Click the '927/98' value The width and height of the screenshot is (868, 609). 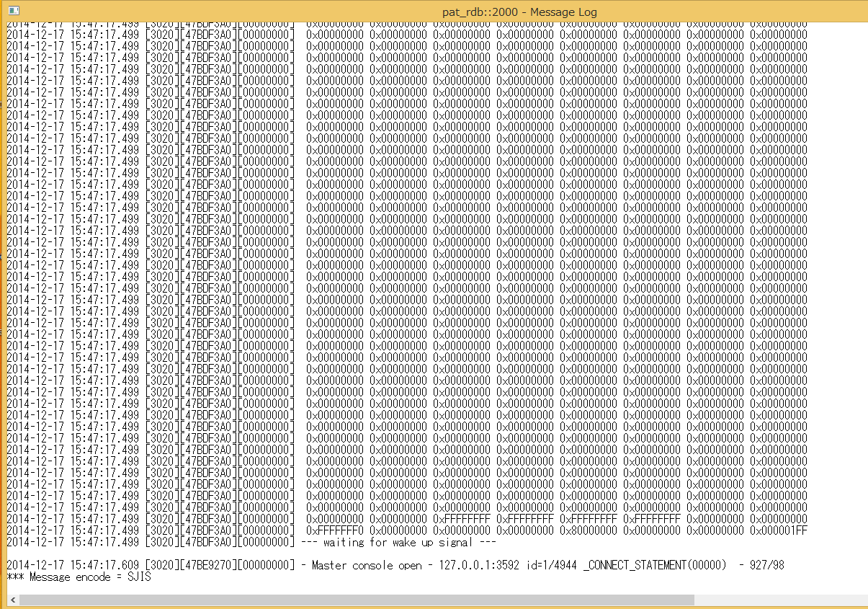(767, 565)
